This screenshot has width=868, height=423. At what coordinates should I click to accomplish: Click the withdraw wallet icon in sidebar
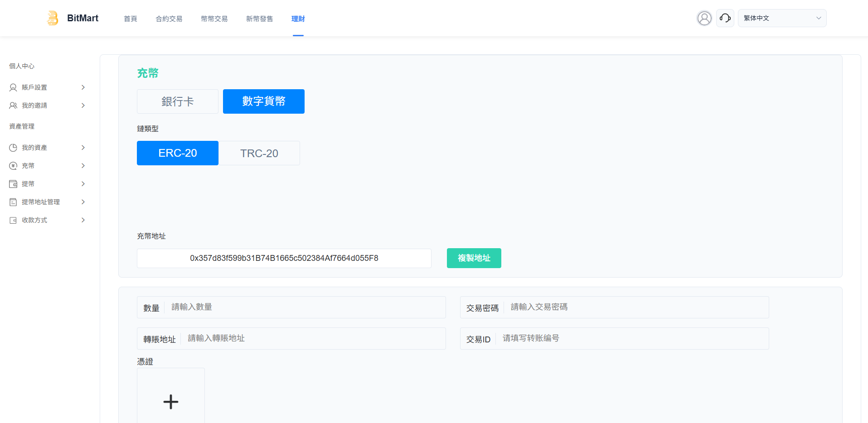(x=13, y=184)
